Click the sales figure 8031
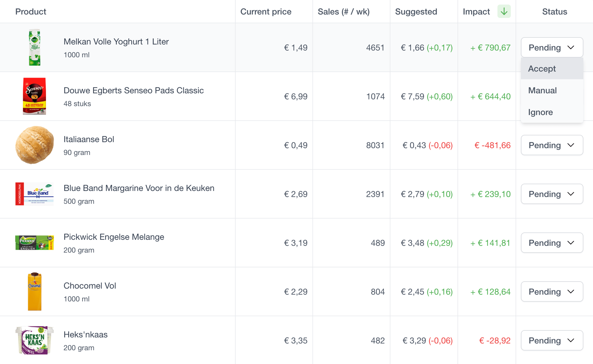Viewport: 593px width, 364px height. pyautogui.click(x=375, y=145)
